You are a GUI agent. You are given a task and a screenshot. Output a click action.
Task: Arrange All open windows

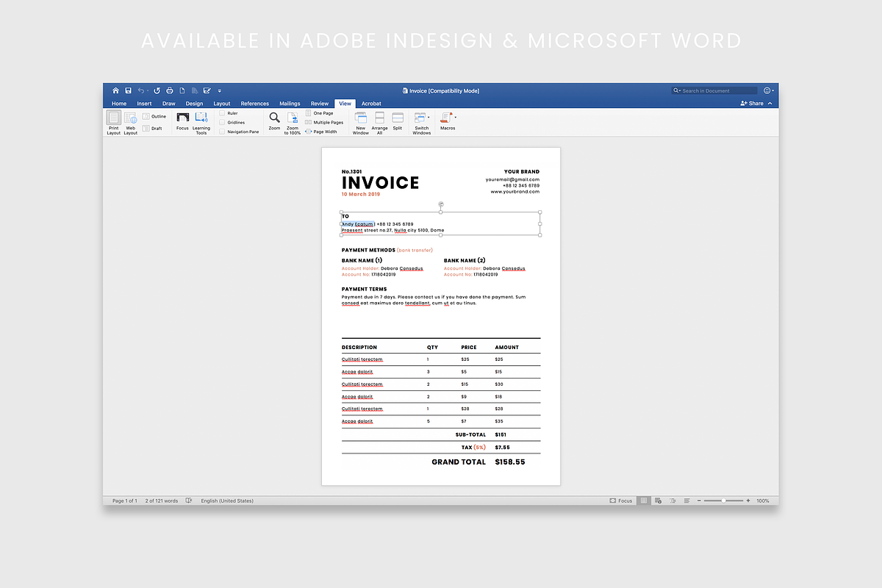(x=379, y=123)
